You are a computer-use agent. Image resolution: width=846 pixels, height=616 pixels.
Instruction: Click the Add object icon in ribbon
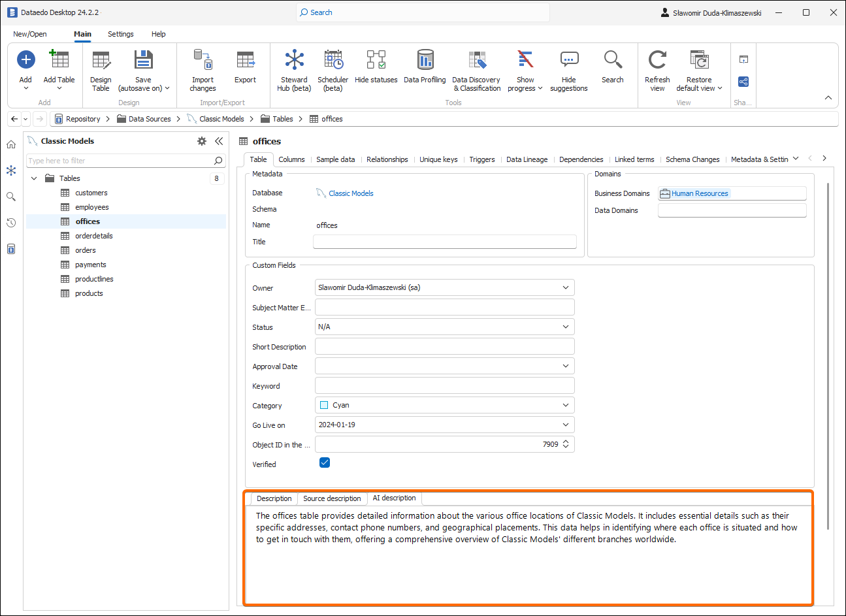pyautogui.click(x=25, y=60)
